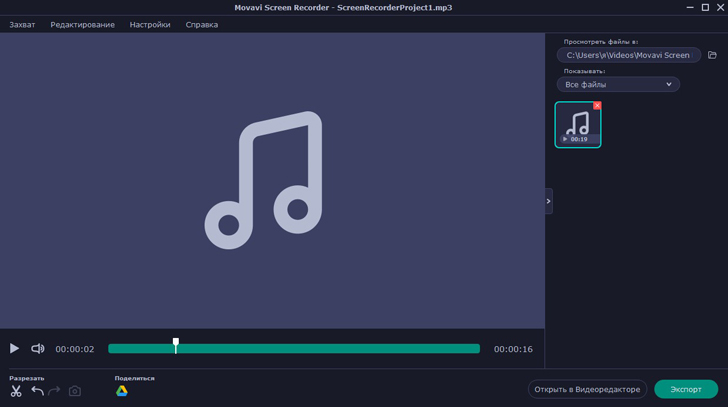This screenshot has height=407, width=728.
Task: Play the recorded audio
Action: pos(14,349)
